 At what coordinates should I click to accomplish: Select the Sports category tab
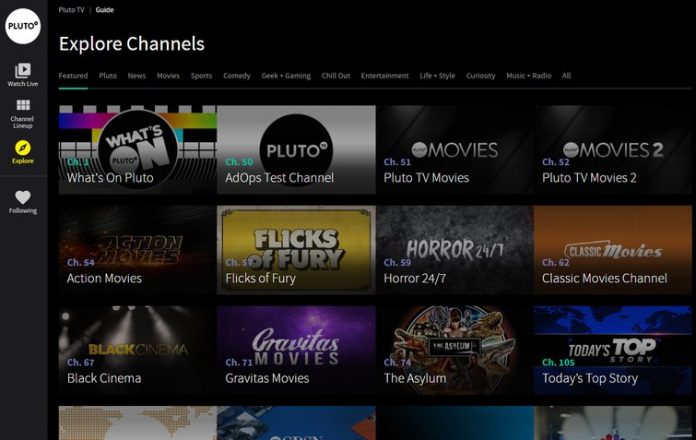202,76
